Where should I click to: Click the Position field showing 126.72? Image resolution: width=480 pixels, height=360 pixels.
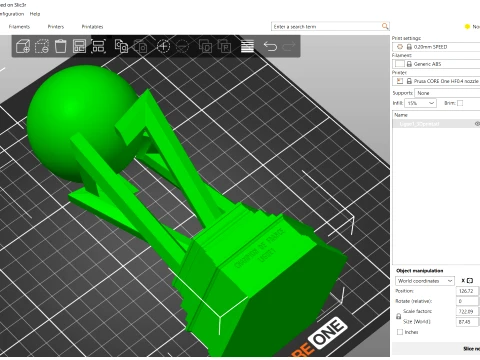[x=467, y=291]
